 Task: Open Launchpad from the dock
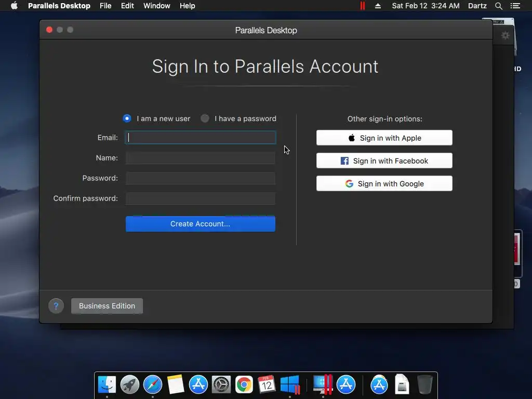tap(129, 384)
